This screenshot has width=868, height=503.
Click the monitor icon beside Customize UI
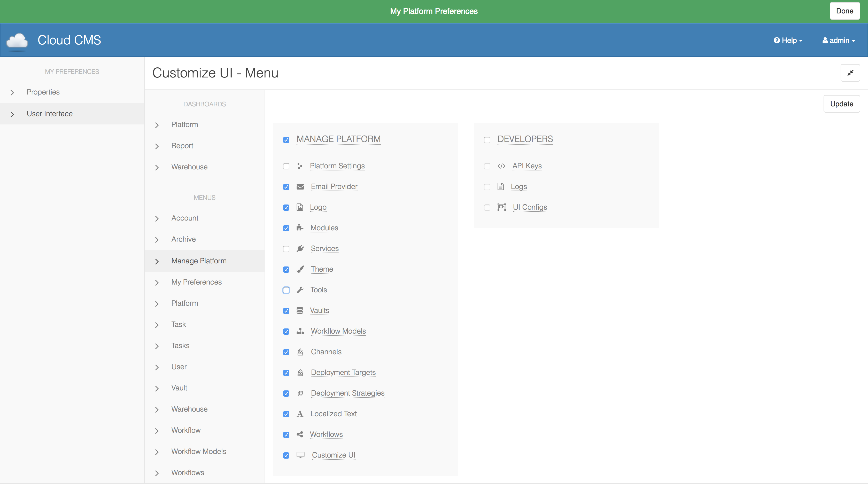click(x=300, y=455)
